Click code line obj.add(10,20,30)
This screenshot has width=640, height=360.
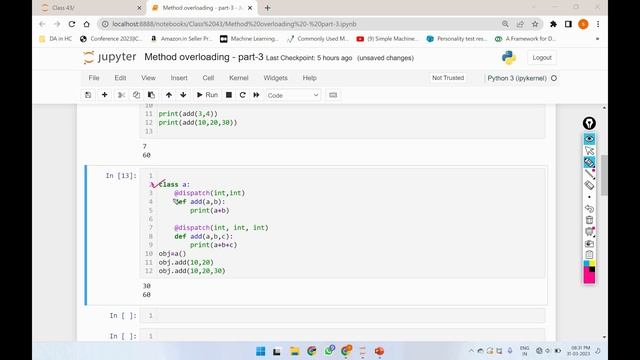coord(192,271)
